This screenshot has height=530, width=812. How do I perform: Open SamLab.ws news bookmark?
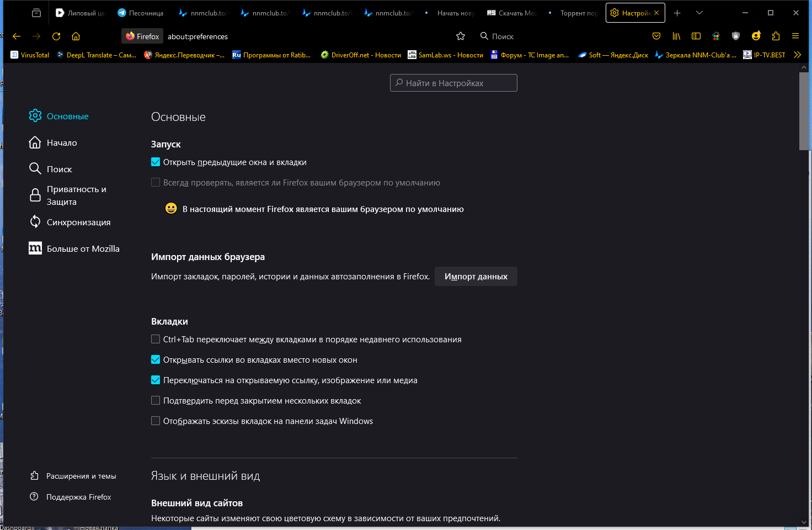point(445,55)
